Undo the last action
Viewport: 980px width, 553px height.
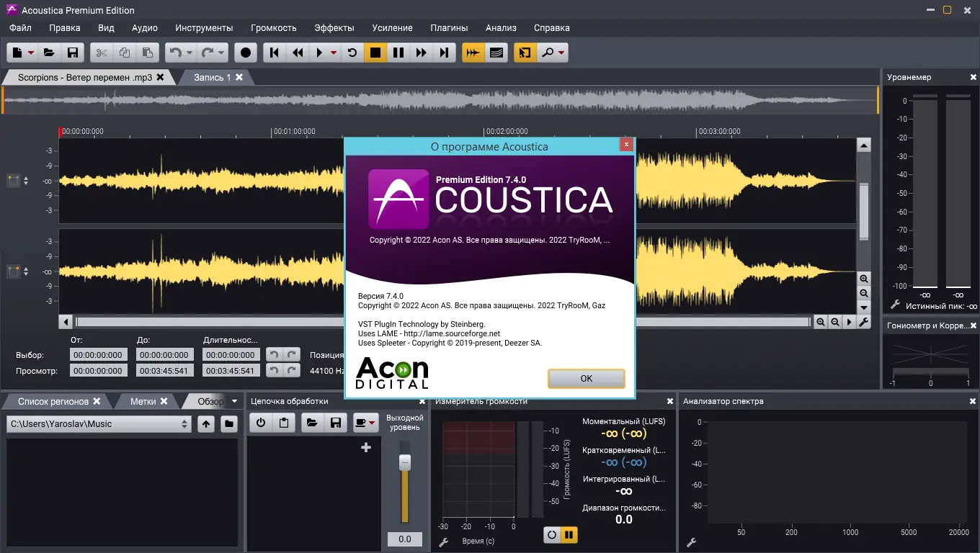(x=174, y=53)
